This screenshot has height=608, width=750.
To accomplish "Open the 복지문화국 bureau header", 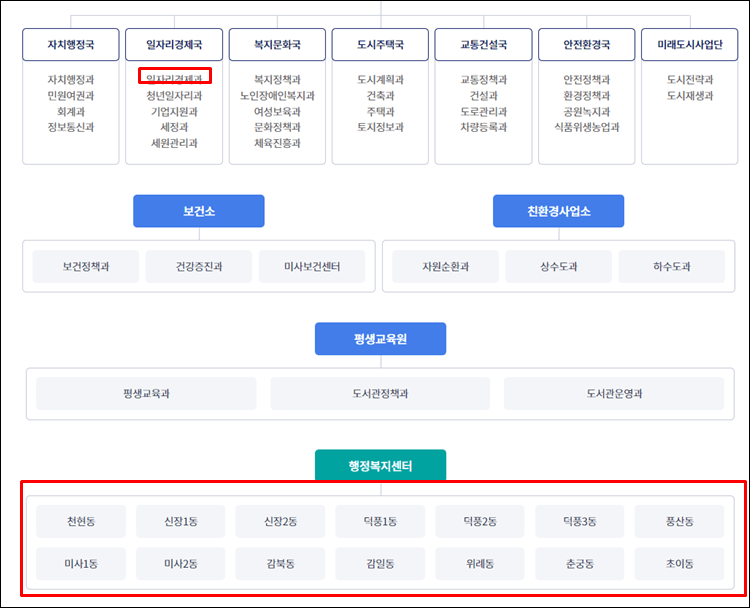I will (277, 44).
